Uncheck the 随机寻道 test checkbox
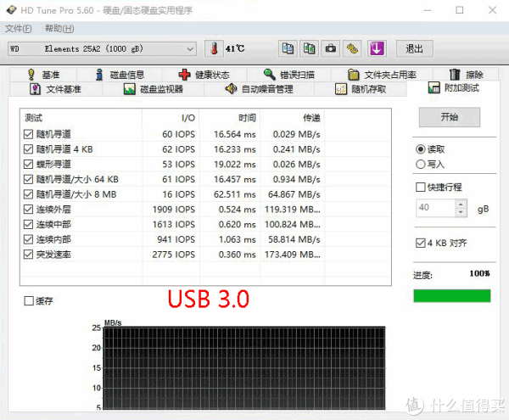Viewport: 509px width, 420px height. click(x=29, y=134)
